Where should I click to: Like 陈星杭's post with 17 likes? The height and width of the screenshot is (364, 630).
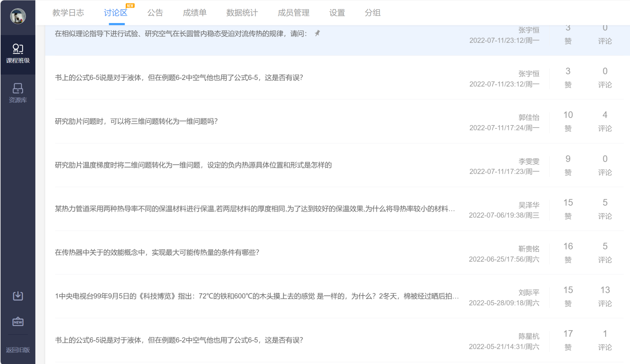coord(568,340)
